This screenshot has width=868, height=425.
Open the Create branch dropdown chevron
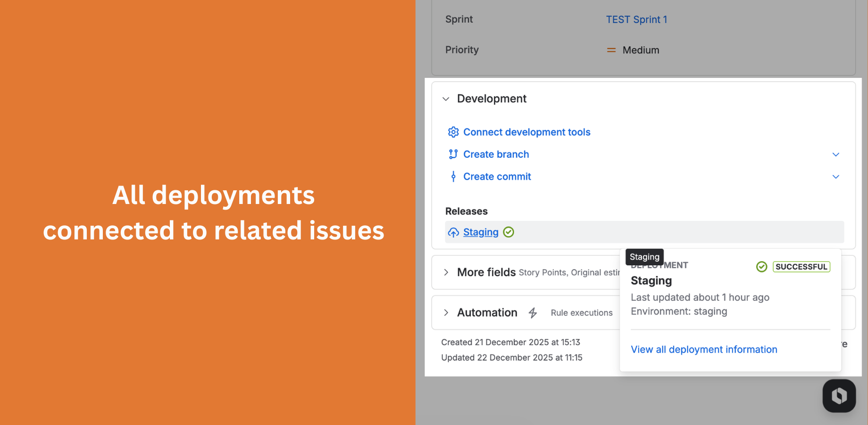(835, 154)
